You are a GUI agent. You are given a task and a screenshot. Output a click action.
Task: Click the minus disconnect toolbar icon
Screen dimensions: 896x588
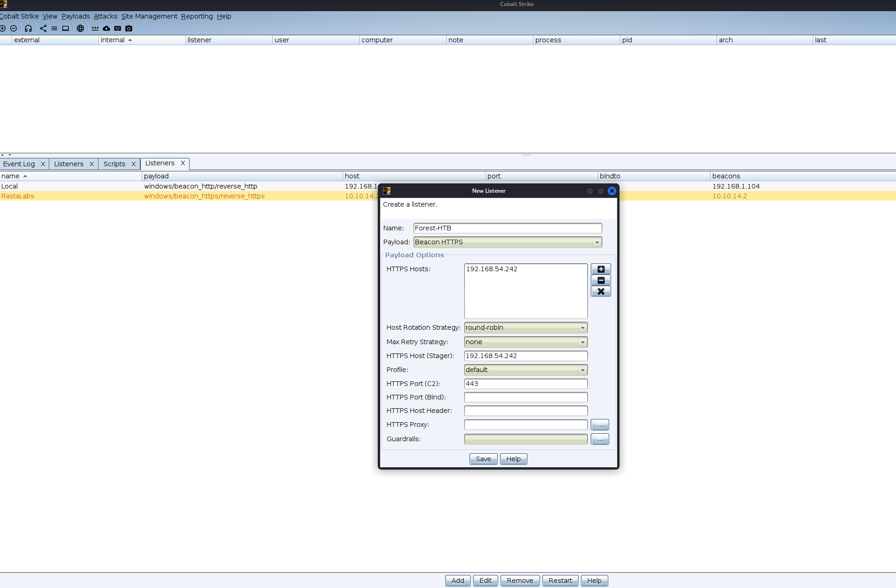(x=13, y=28)
